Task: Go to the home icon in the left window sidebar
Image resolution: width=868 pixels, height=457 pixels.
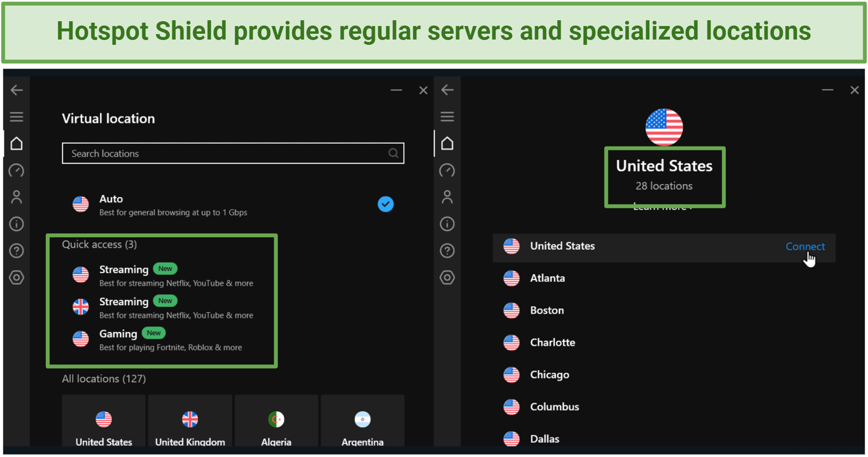Action: [17, 144]
